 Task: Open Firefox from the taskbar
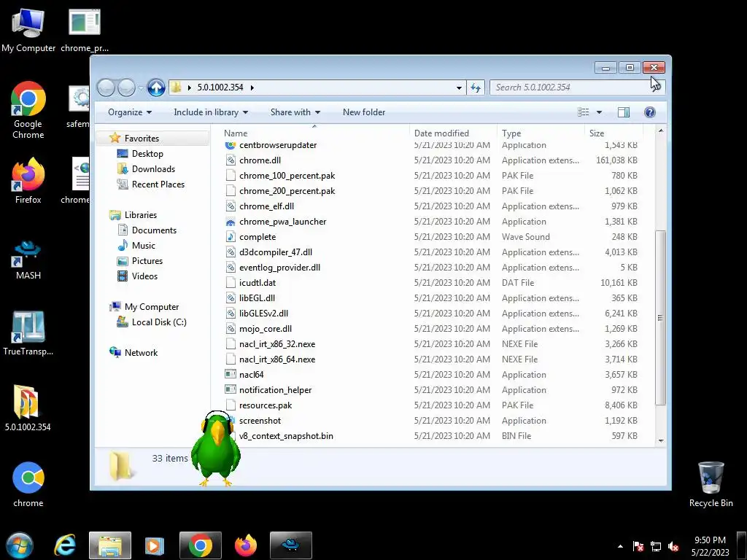246,545
